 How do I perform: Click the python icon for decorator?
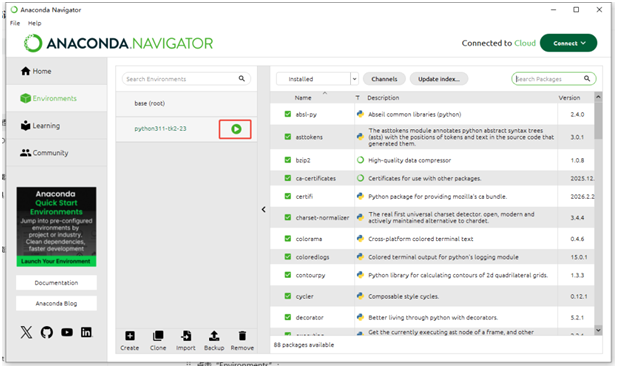pos(360,317)
